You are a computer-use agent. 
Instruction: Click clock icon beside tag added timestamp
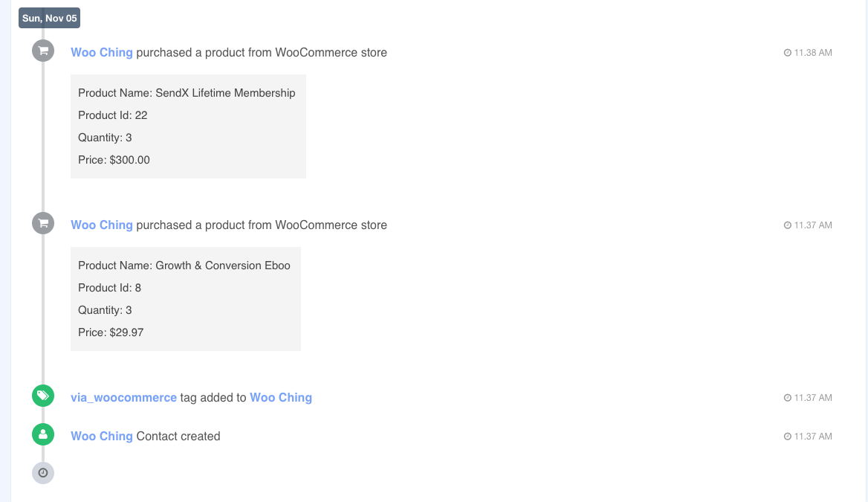pos(787,398)
